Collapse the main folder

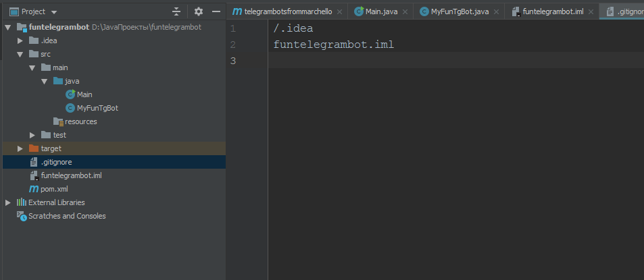coord(32,67)
